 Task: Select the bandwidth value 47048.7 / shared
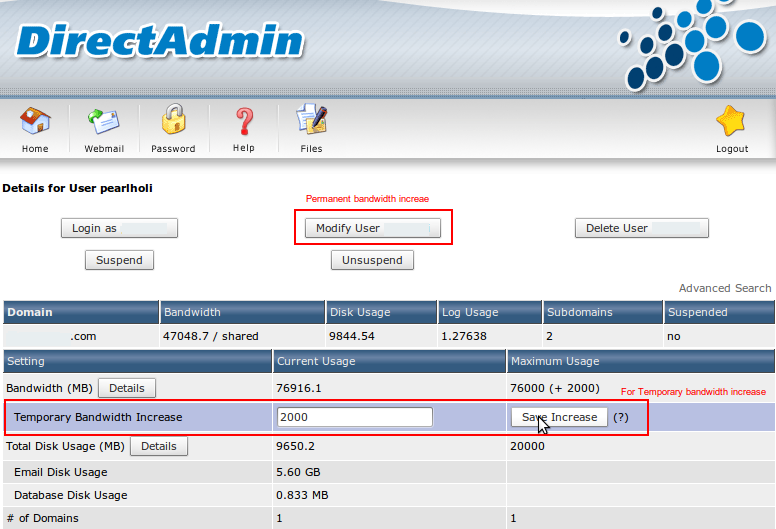tap(211, 336)
